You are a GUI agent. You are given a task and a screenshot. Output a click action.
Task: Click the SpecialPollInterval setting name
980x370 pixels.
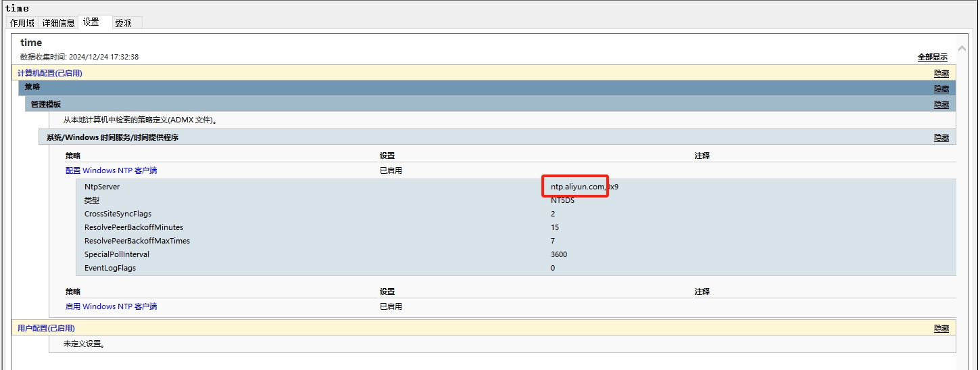117,254
